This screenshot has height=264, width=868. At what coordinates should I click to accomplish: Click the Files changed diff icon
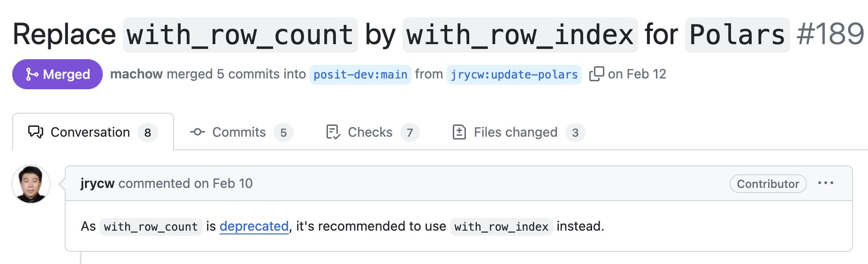coord(459,132)
